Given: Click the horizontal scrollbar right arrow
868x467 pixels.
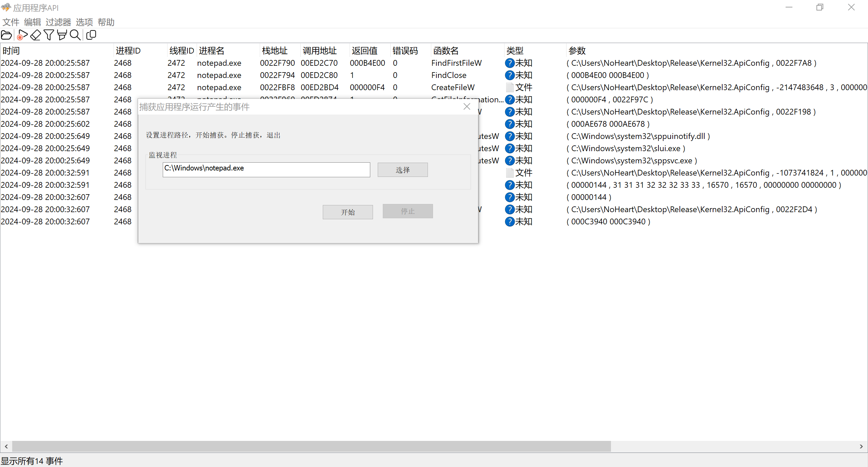Looking at the screenshot, I should click(861, 447).
